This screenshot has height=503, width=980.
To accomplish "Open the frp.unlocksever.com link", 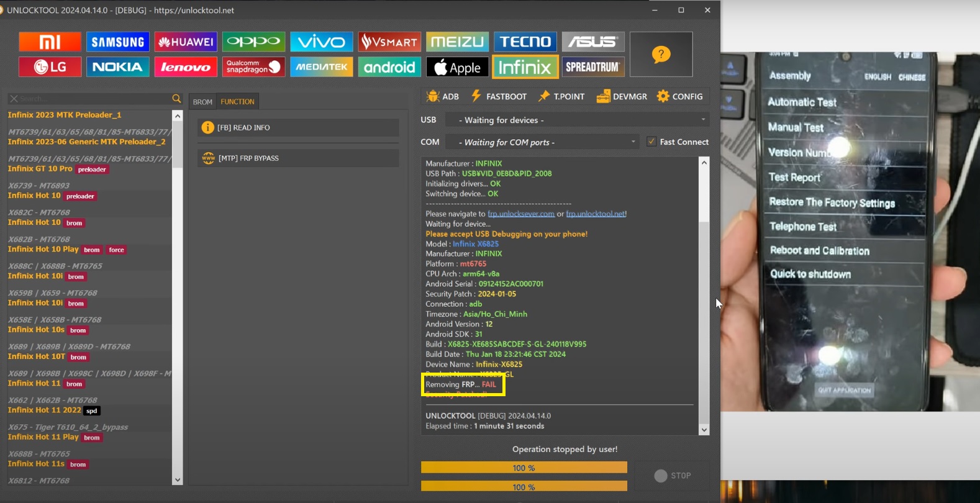I will click(521, 214).
